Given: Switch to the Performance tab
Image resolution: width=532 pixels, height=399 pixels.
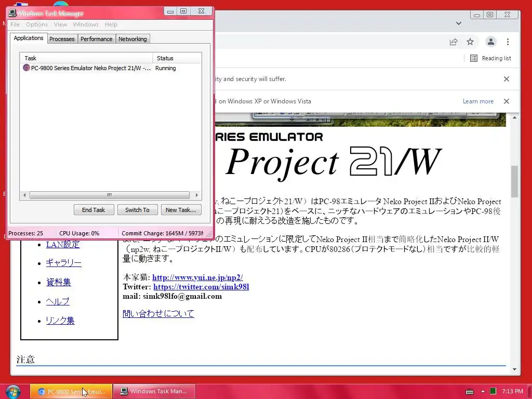Looking at the screenshot, I should 96,39.
